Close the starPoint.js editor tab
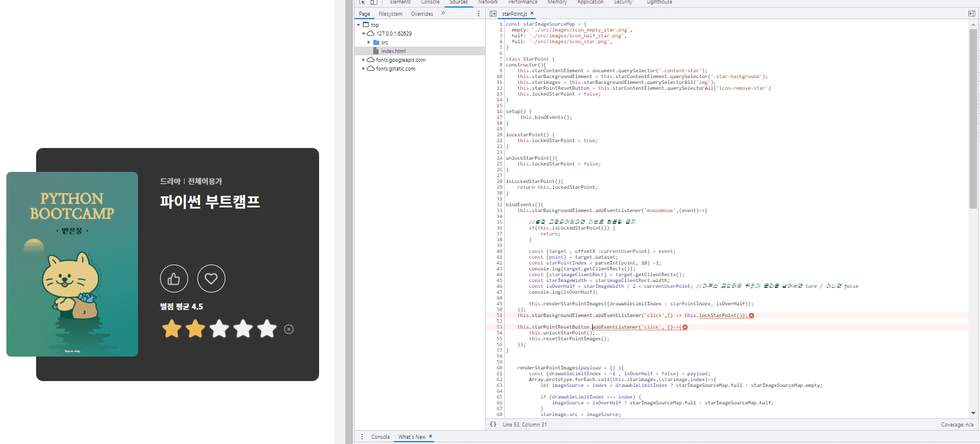The height and width of the screenshot is (444, 980). [532, 13]
